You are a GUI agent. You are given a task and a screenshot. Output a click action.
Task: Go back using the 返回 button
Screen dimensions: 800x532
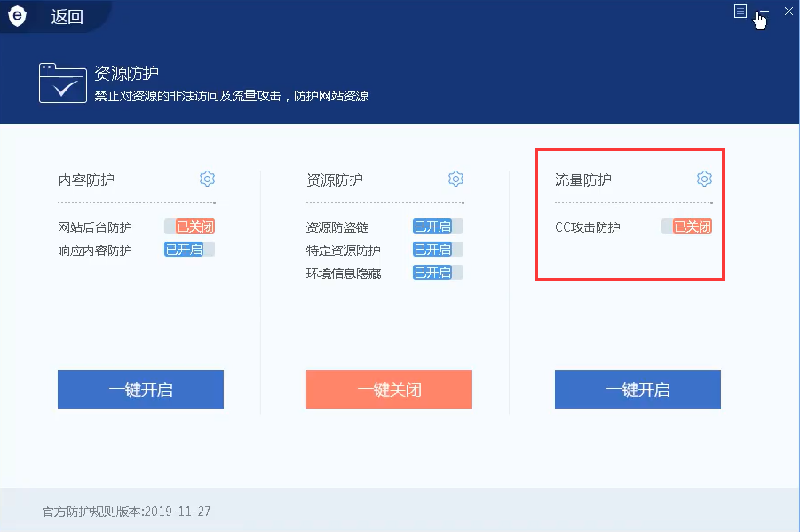pos(67,17)
